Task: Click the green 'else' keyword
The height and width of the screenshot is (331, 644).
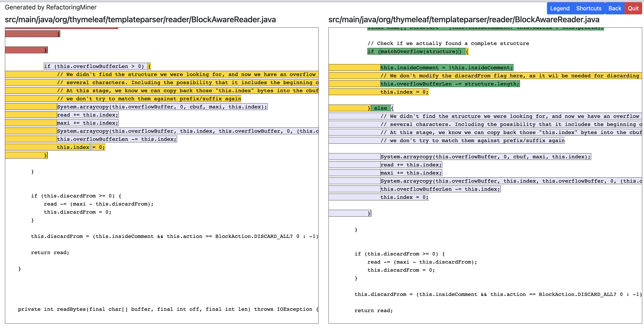Action: pyautogui.click(x=380, y=108)
